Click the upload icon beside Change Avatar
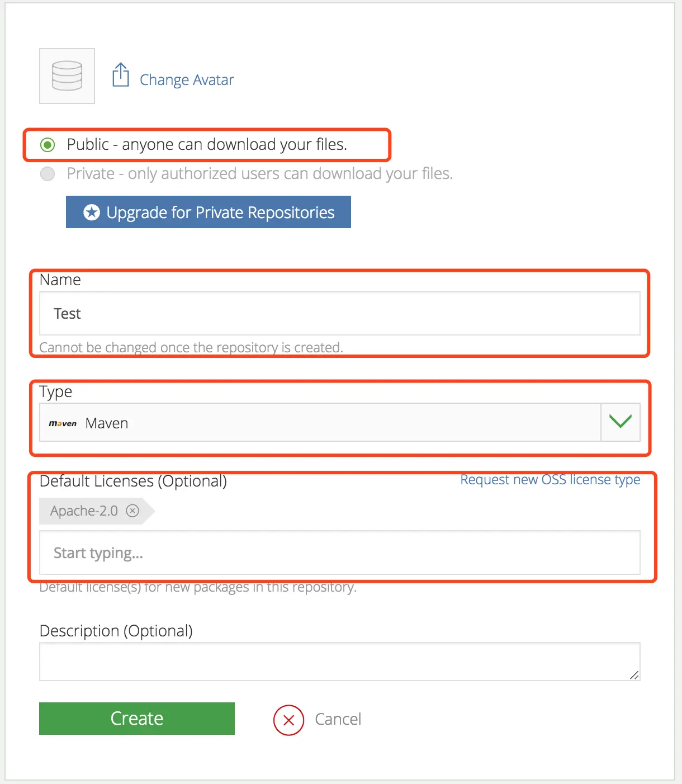 coord(120,74)
